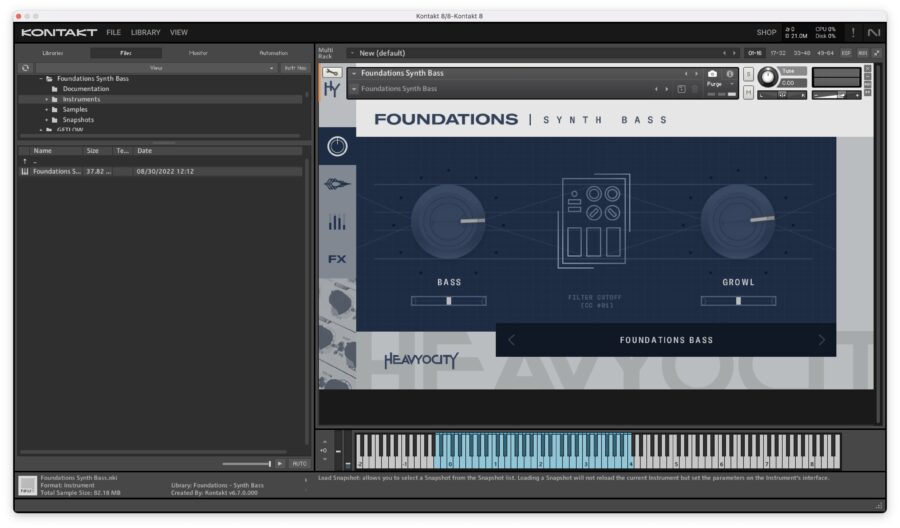Switch to the Monitor tab
The width and height of the screenshot is (900, 528).
coord(198,53)
